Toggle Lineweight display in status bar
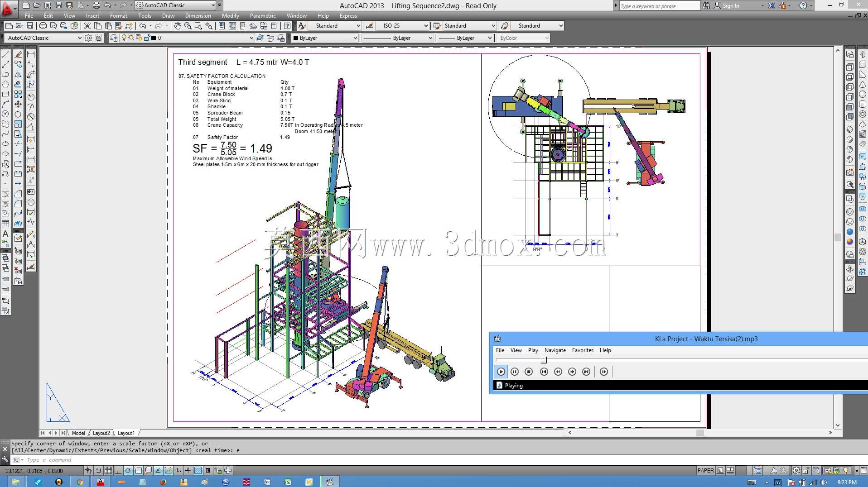Screen dimensions: 868x487 188,471
